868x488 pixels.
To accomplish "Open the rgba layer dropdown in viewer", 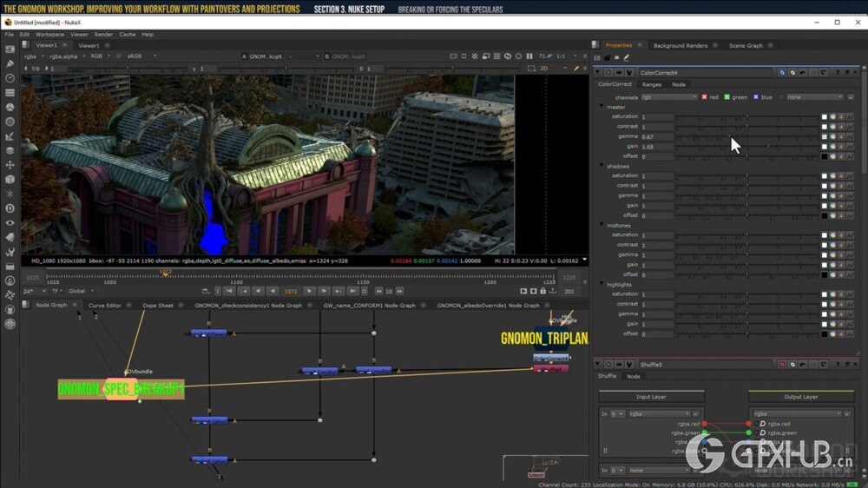I will click(x=34, y=56).
